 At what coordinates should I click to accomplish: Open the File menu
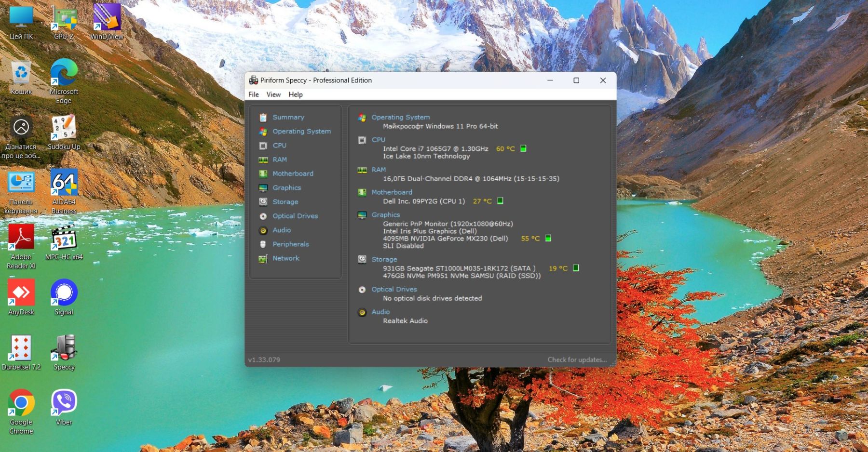(254, 94)
